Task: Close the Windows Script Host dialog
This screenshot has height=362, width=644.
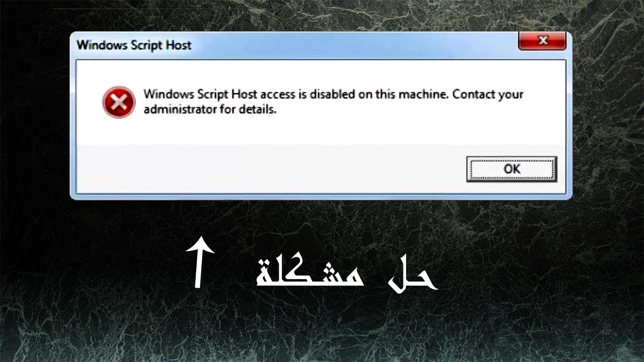Action: [x=542, y=41]
